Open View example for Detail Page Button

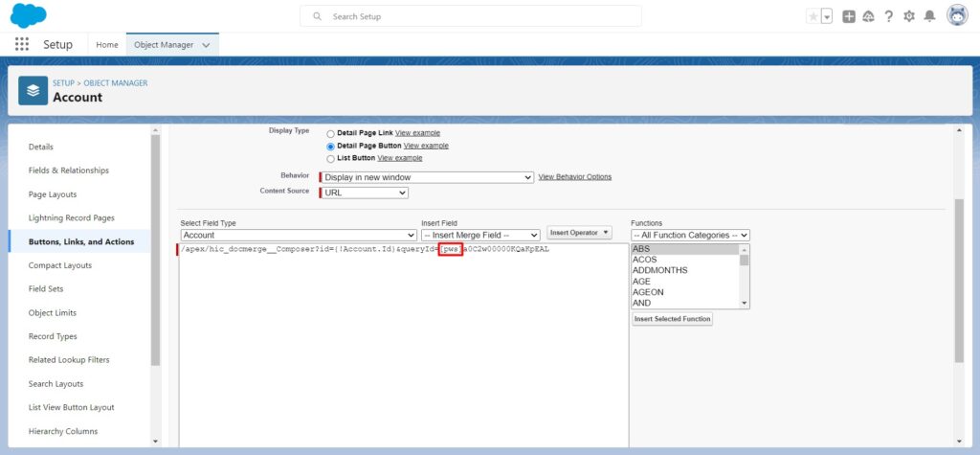(x=426, y=146)
